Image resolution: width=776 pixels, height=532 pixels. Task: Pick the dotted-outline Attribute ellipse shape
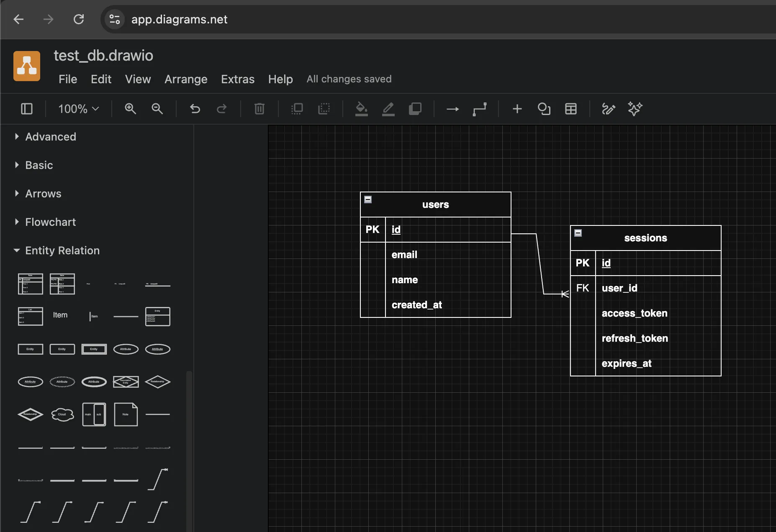[x=62, y=382]
